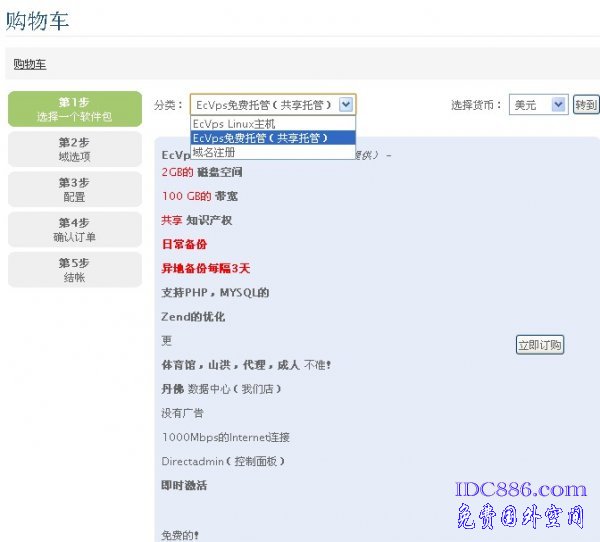The width and height of the screenshot is (600, 542).
Task: Click the 免费国外空间 calligraphy text
Action: [x=520, y=519]
